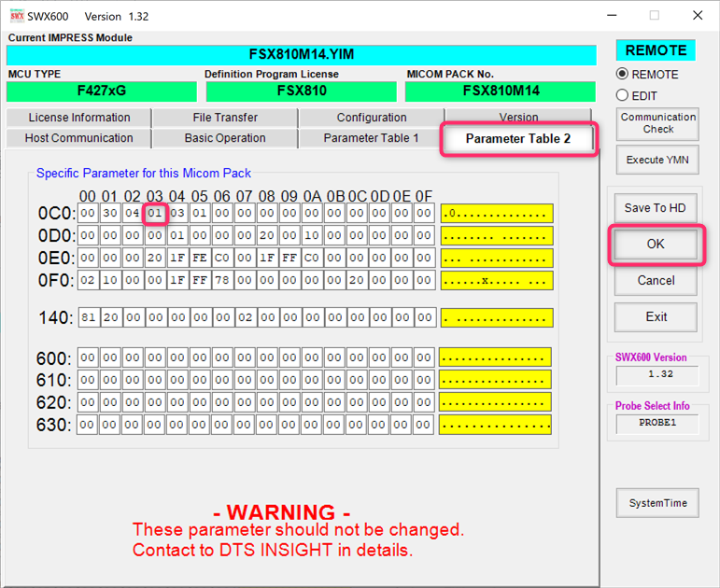Select cell 0D0 column 08 with value 20
The image size is (720, 588).
267,235
